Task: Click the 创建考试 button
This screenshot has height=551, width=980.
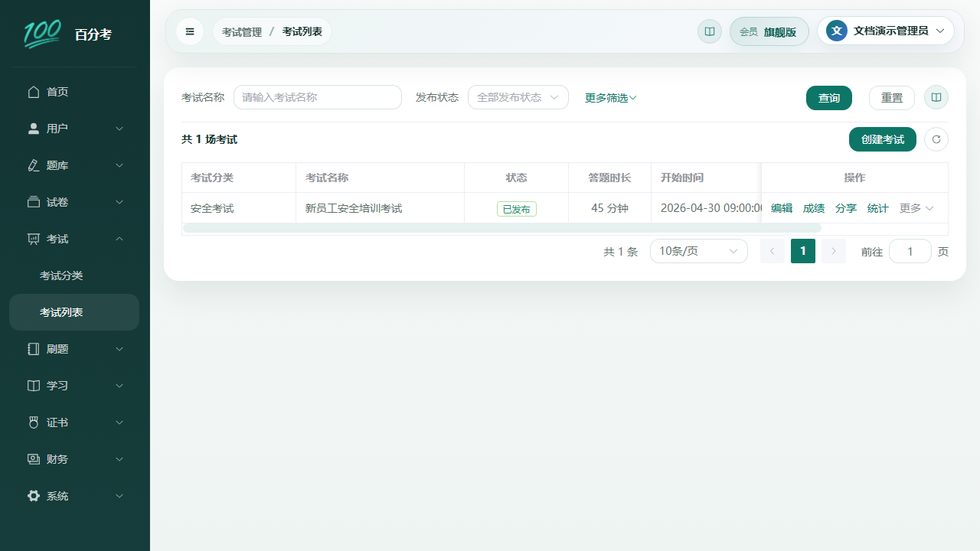Action: click(x=883, y=139)
